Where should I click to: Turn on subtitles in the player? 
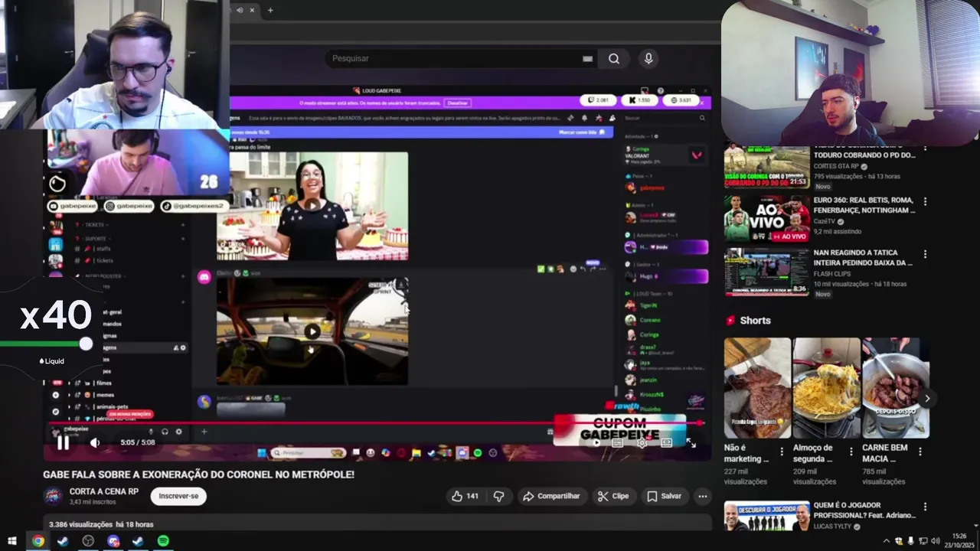(617, 443)
